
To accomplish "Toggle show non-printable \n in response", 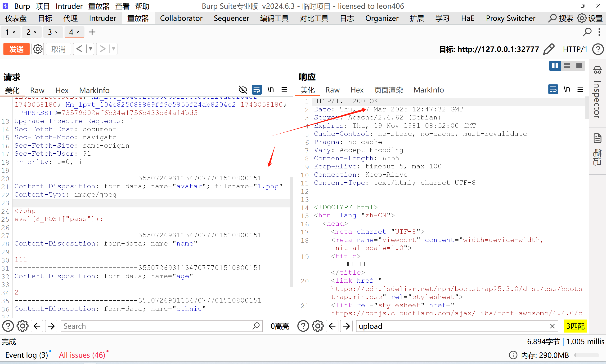I will pos(567,89).
